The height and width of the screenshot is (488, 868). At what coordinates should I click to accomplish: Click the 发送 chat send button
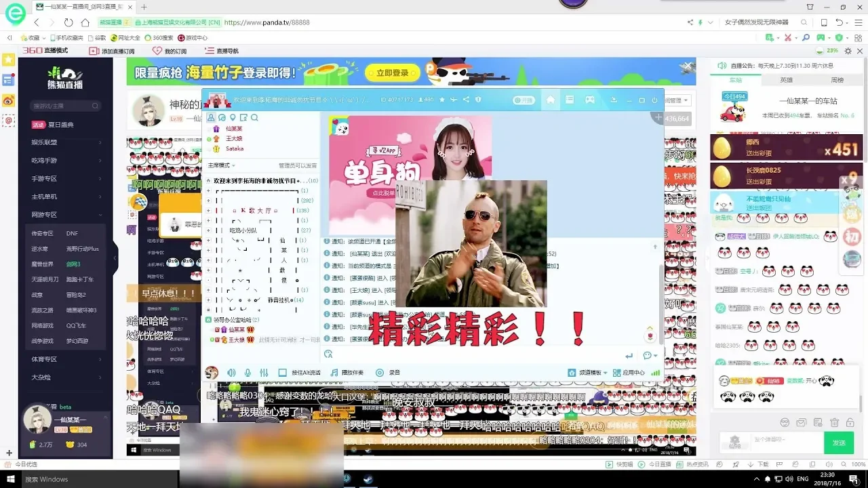tap(839, 443)
